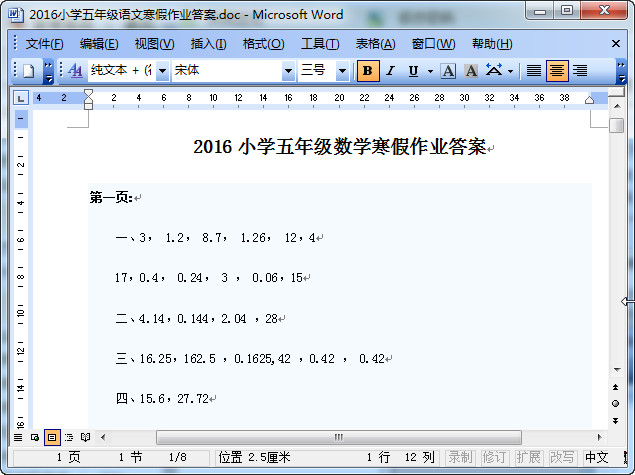This screenshot has height=475, width=635.
Task: Click the vertical scrollbar thumb
Action: coord(616,126)
